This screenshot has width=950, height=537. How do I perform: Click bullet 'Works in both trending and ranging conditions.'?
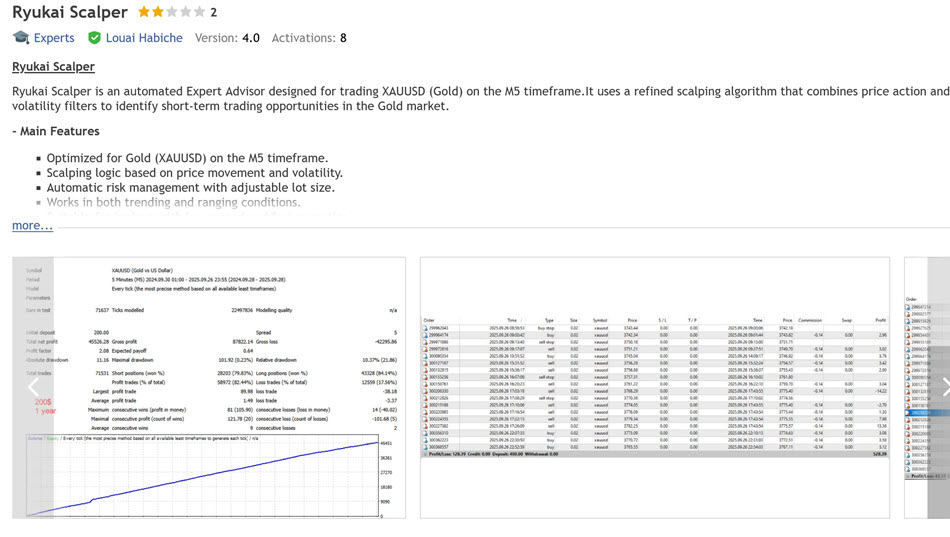pyautogui.click(x=173, y=202)
